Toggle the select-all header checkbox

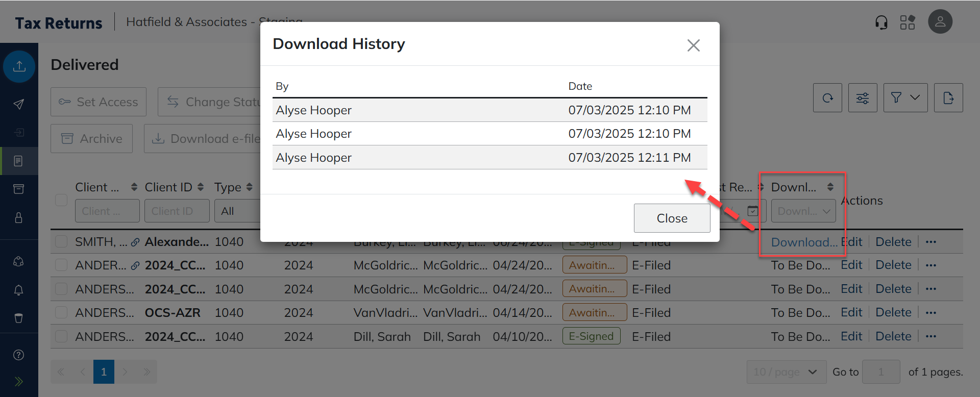[x=61, y=200]
